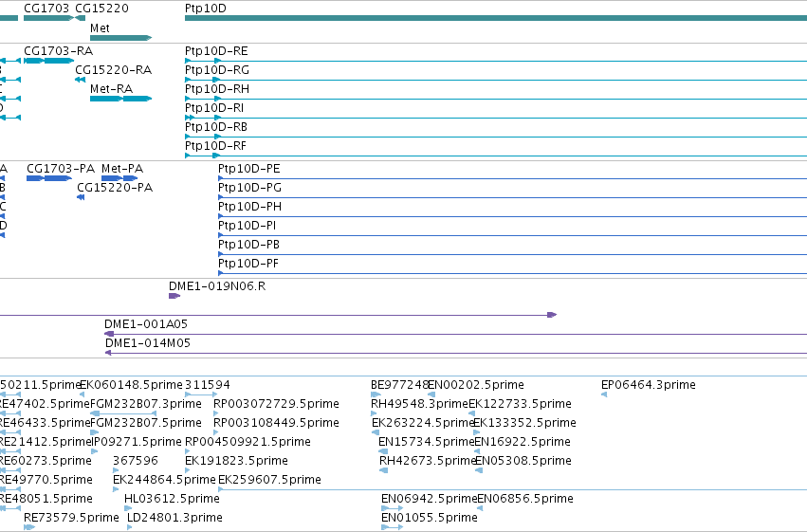The height and width of the screenshot is (532, 807).
Task: Select the Ptp10D-RH transcript
Action: [496, 99]
